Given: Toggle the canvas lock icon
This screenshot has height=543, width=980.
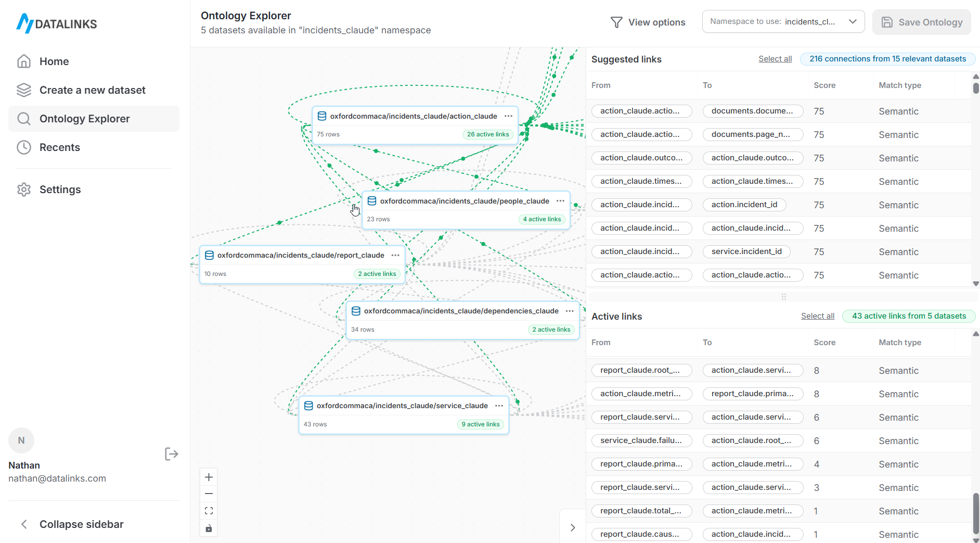Looking at the screenshot, I should coord(209,528).
